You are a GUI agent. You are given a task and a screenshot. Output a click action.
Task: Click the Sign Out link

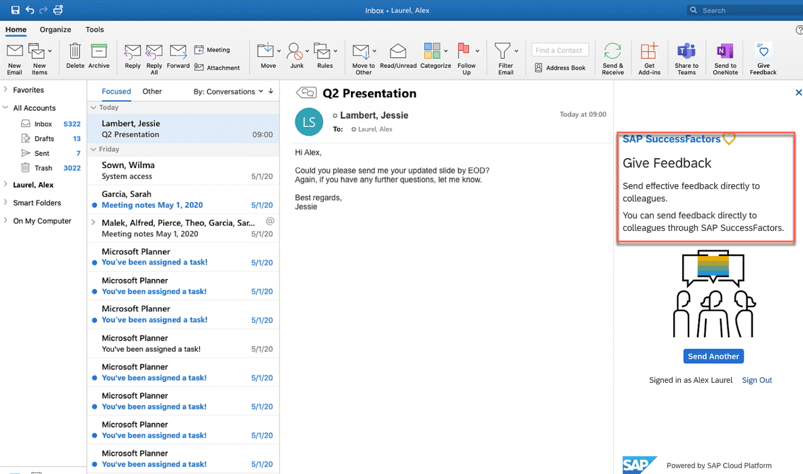click(756, 380)
